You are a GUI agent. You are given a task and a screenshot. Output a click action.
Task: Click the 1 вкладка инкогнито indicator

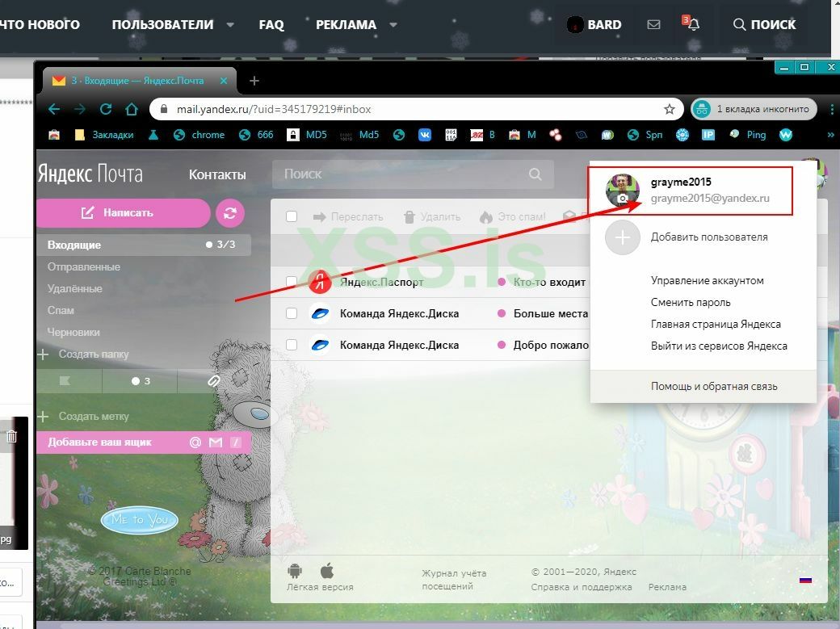click(754, 109)
